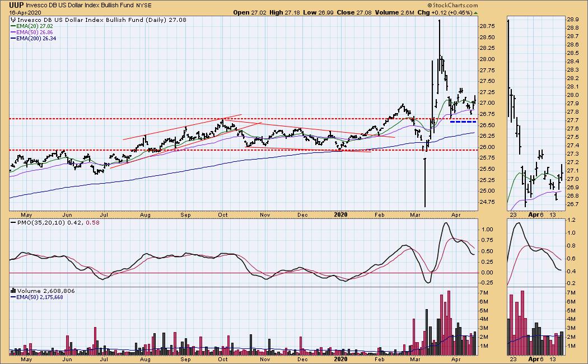Click the Volume 2,608,806 label
The image size is (588, 364).
click(x=43, y=291)
